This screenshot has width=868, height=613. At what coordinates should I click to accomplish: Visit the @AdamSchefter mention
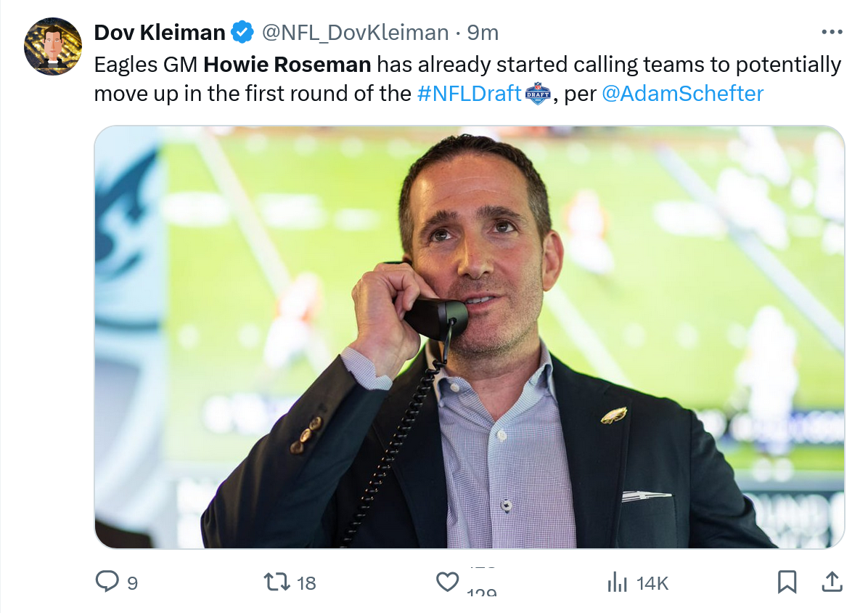[682, 94]
